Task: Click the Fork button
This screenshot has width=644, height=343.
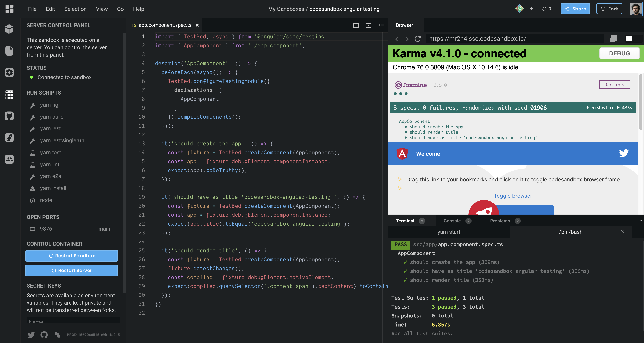Action: click(x=609, y=9)
